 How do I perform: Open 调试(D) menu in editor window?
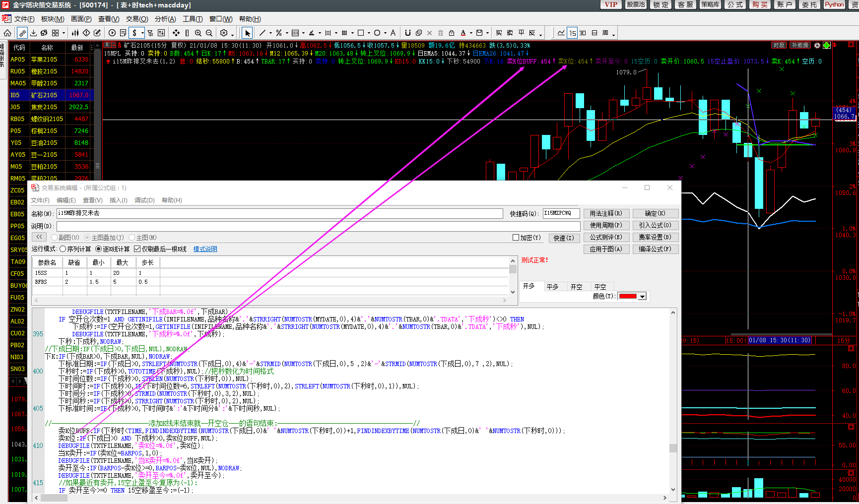click(144, 200)
